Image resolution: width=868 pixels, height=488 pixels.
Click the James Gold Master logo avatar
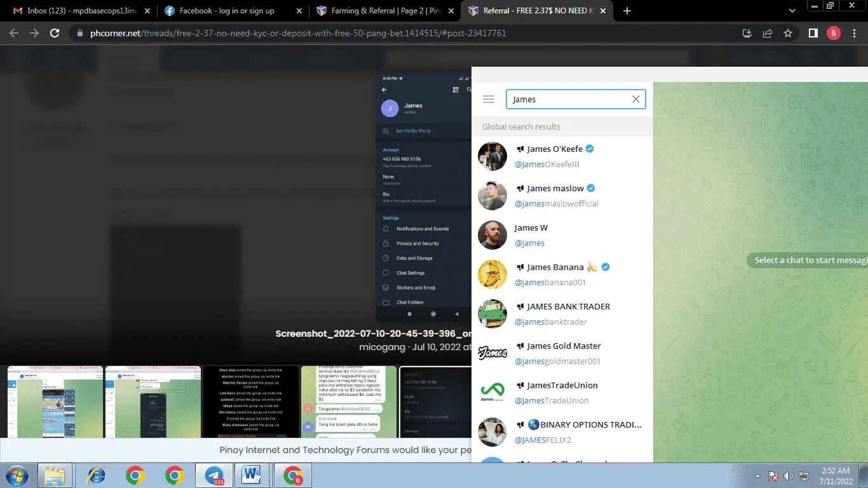[x=492, y=353]
